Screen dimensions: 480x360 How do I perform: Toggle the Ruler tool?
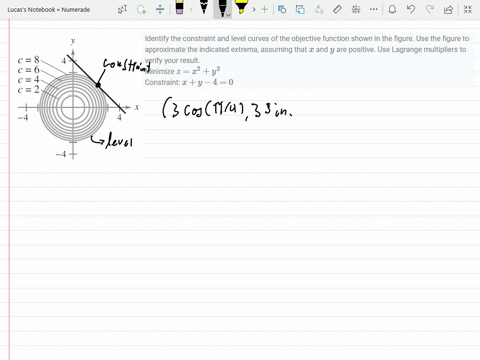coord(337,9)
